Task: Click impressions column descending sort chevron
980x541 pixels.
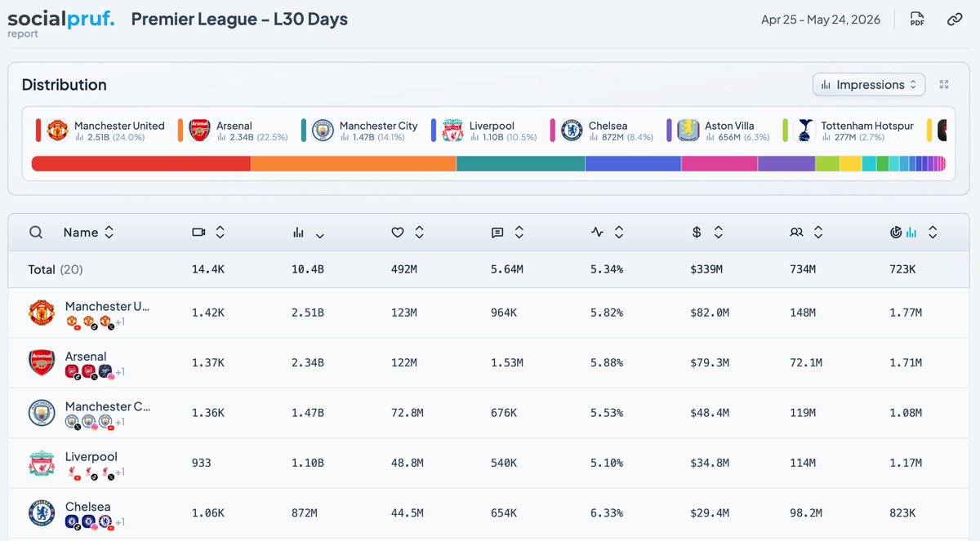Action: coord(320,235)
